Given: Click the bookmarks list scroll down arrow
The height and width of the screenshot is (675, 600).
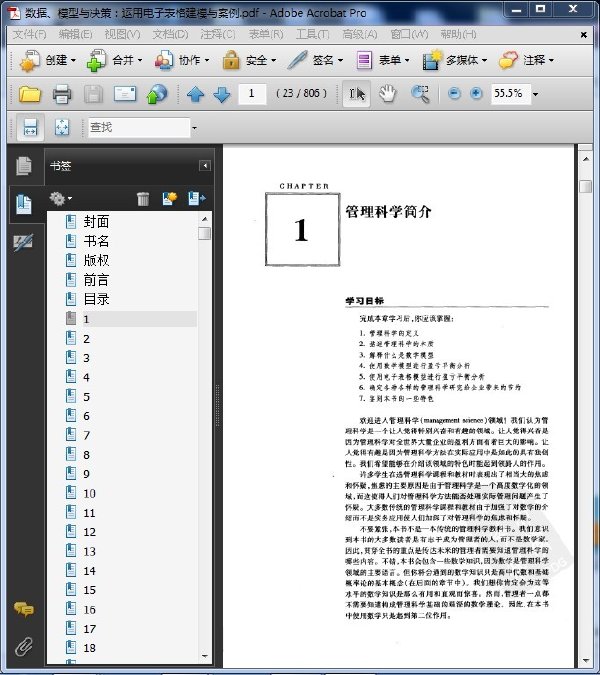Looking at the screenshot, I should [x=205, y=656].
